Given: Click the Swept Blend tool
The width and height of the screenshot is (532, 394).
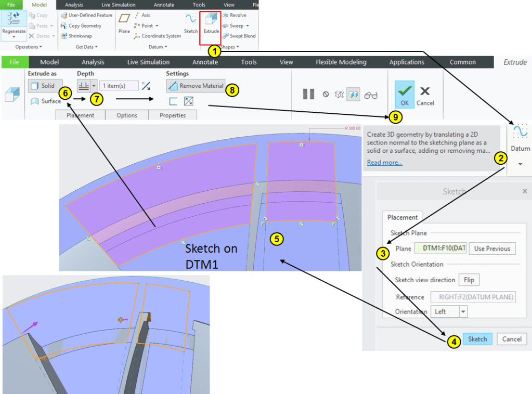Looking at the screenshot, I should click(225, 36).
